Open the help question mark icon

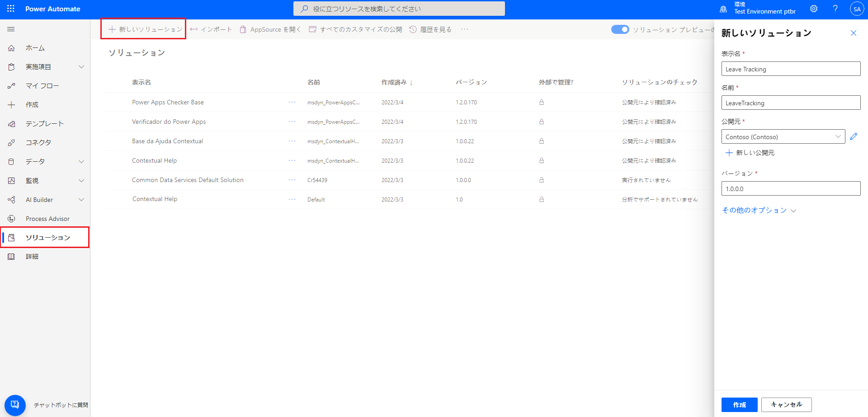pyautogui.click(x=835, y=9)
